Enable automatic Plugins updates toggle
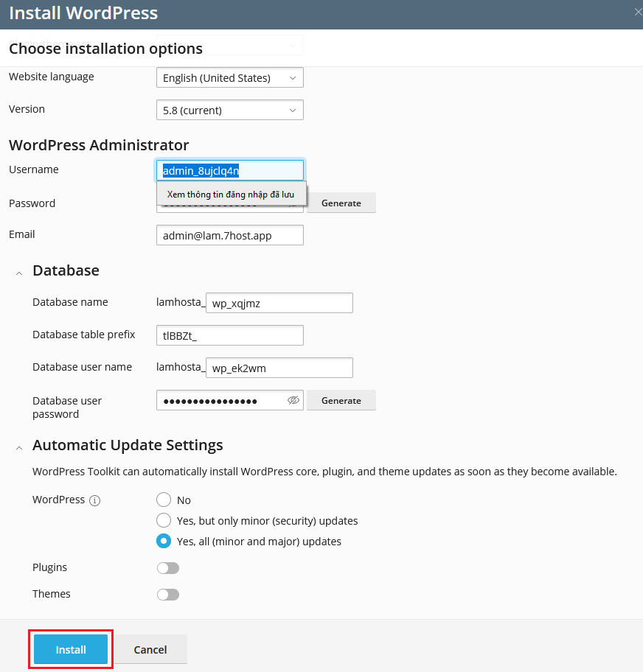 click(167, 568)
